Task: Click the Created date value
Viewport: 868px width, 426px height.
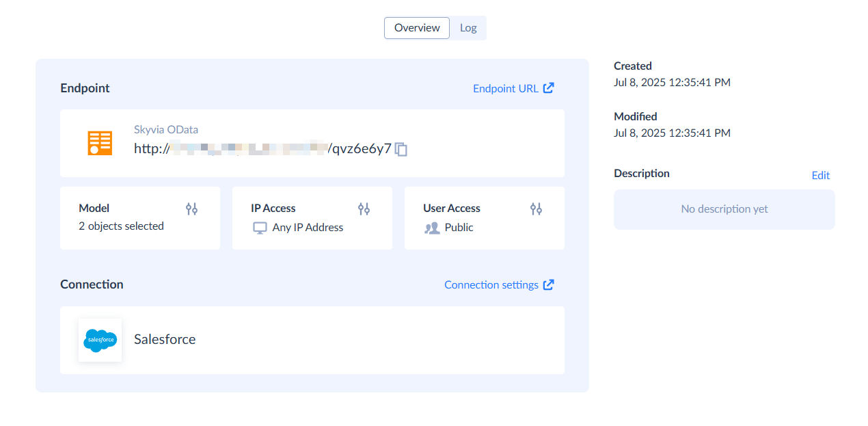Action: (672, 83)
